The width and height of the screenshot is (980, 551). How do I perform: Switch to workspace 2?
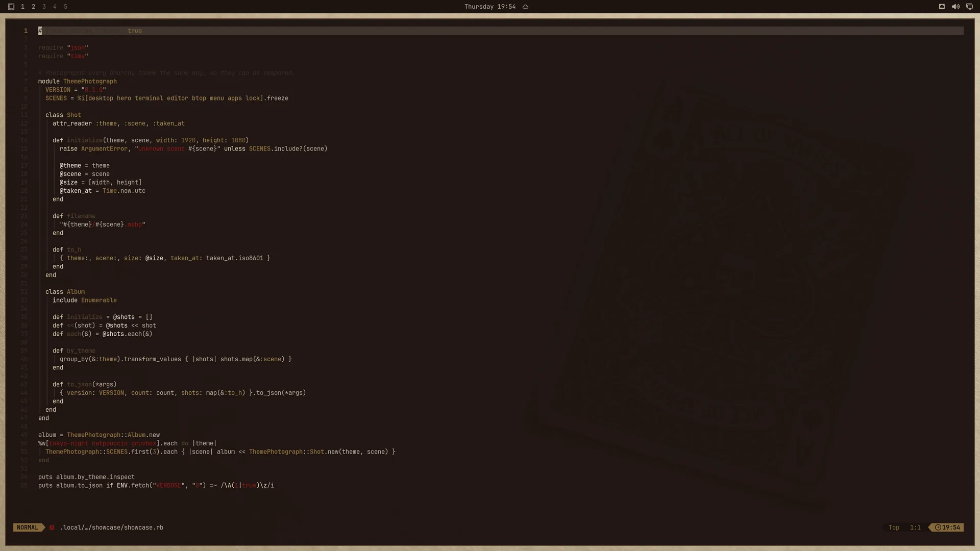33,7
